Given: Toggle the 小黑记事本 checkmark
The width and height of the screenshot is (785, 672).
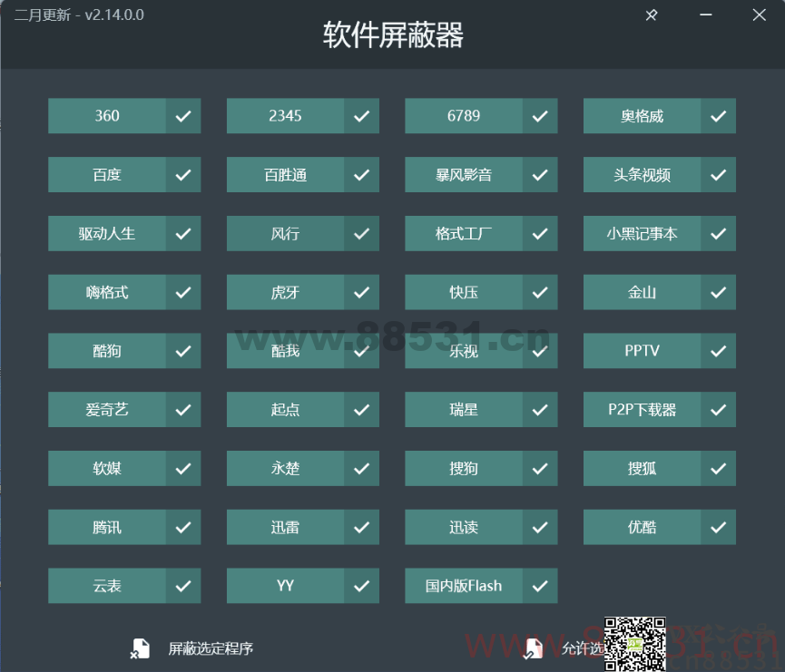Looking at the screenshot, I should click(718, 234).
